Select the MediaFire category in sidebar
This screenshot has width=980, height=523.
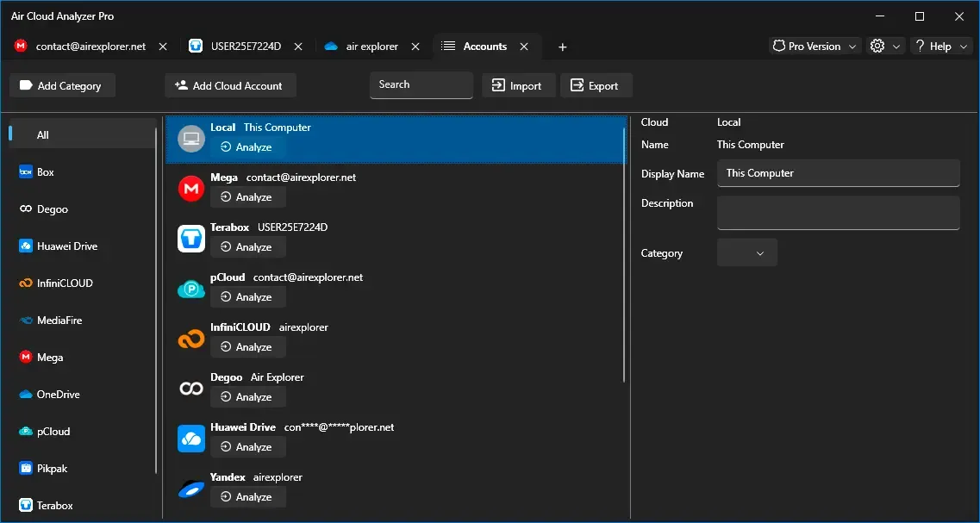click(x=83, y=321)
